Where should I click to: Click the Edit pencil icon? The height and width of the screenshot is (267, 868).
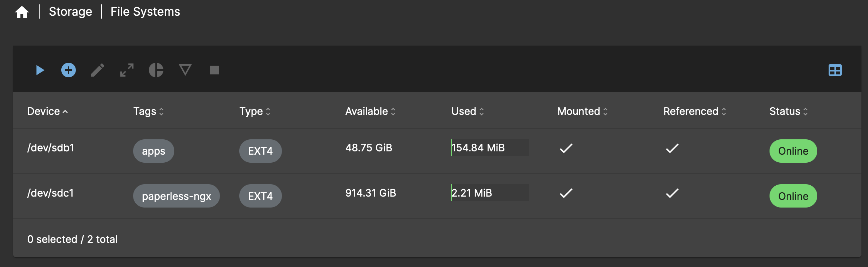point(98,70)
